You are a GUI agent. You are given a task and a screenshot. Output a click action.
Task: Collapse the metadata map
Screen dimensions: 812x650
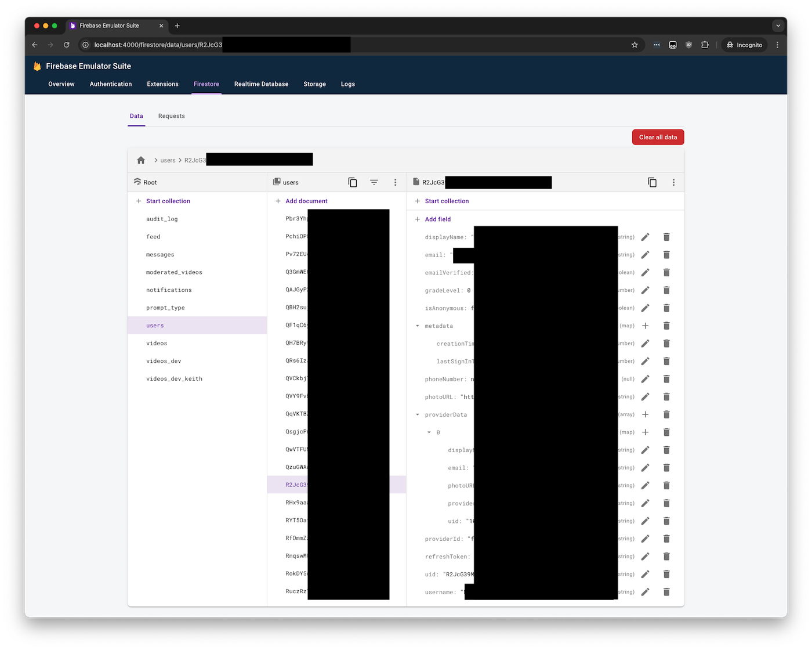pyautogui.click(x=418, y=326)
